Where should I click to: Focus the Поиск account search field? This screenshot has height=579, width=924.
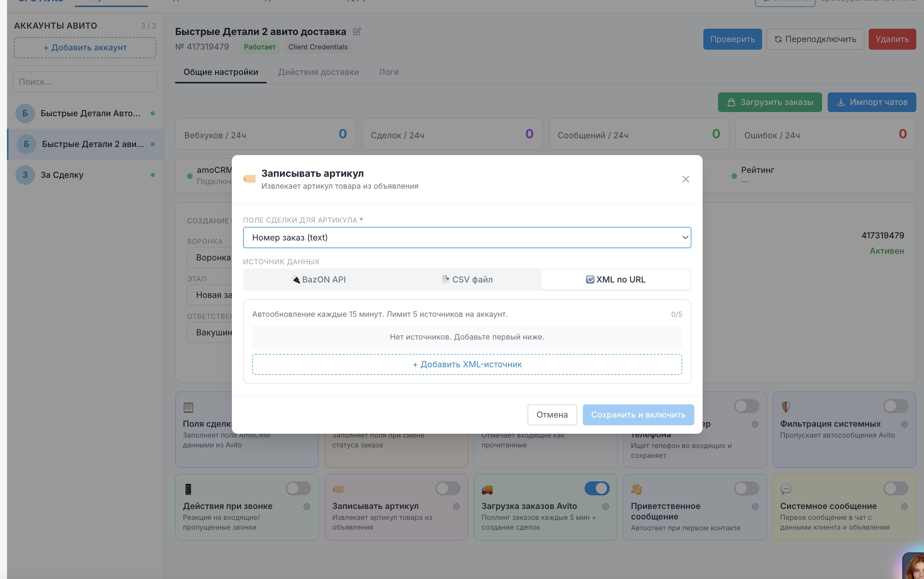click(85, 82)
